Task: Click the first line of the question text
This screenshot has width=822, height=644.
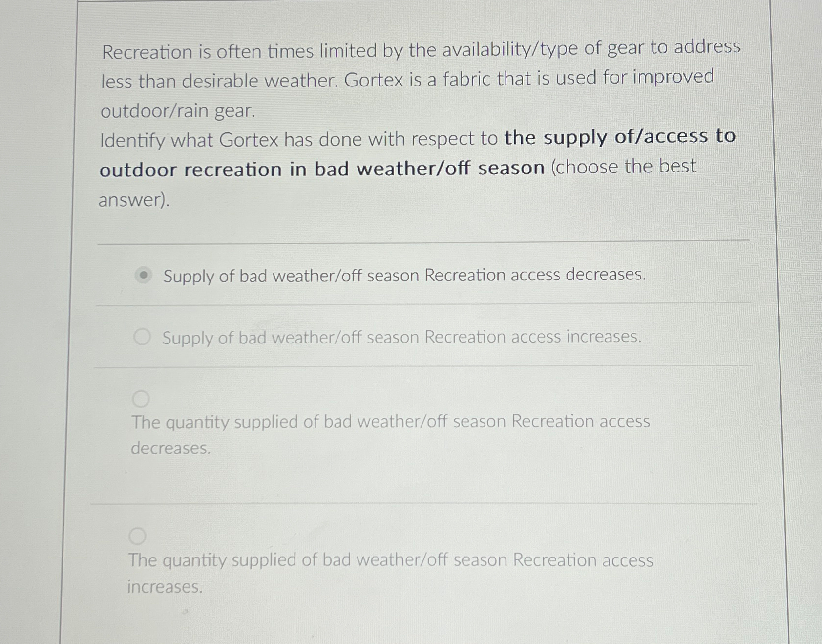Action: (420, 51)
